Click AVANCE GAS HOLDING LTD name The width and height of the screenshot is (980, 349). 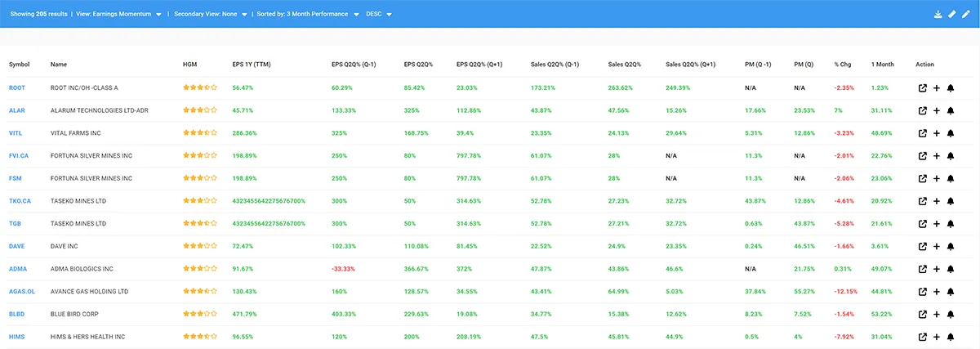click(x=89, y=291)
